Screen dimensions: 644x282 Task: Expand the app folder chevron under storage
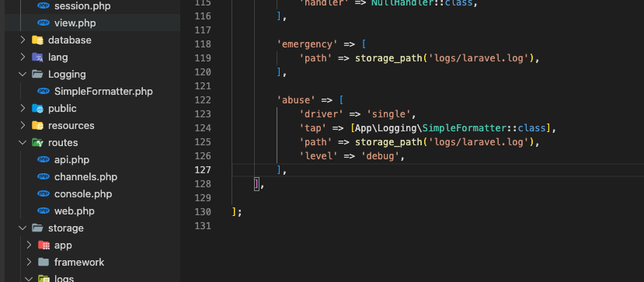point(29,245)
